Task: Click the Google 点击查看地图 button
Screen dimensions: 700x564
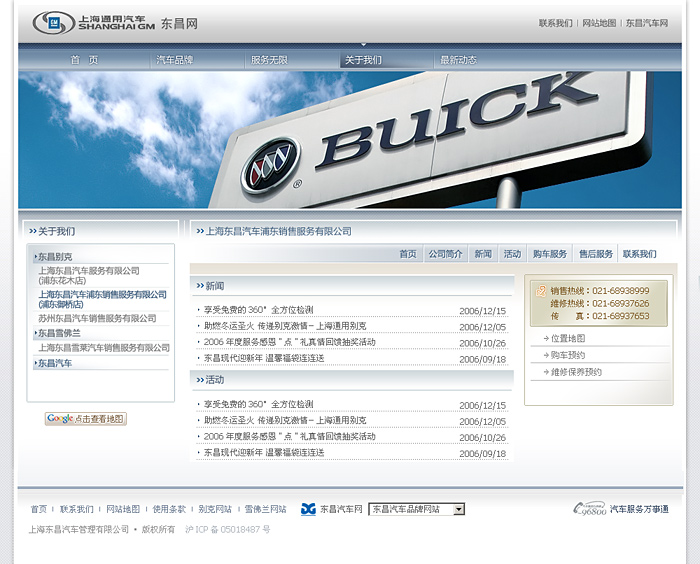Action: 86,418
